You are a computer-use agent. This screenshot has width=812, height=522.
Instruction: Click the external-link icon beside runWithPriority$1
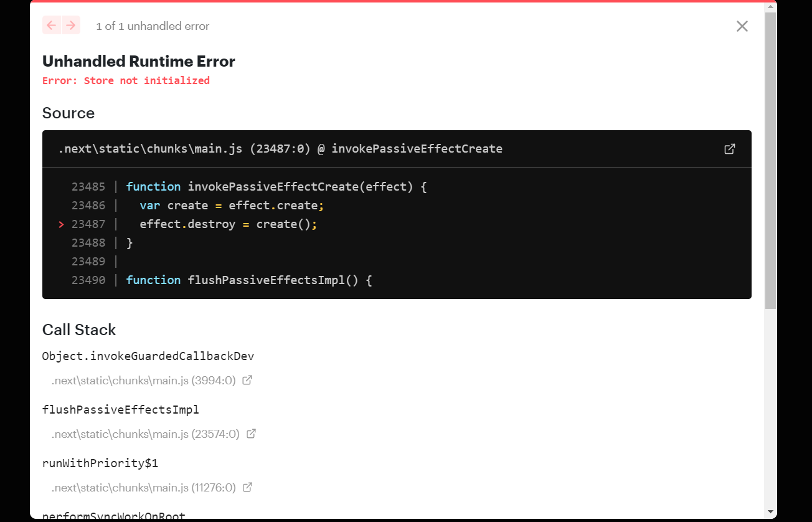coord(247,486)
